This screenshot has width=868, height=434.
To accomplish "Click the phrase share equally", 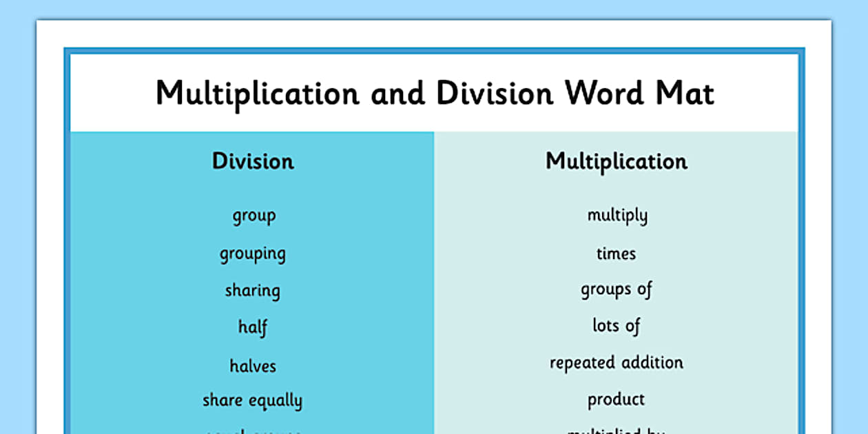I will click(252, 400).
